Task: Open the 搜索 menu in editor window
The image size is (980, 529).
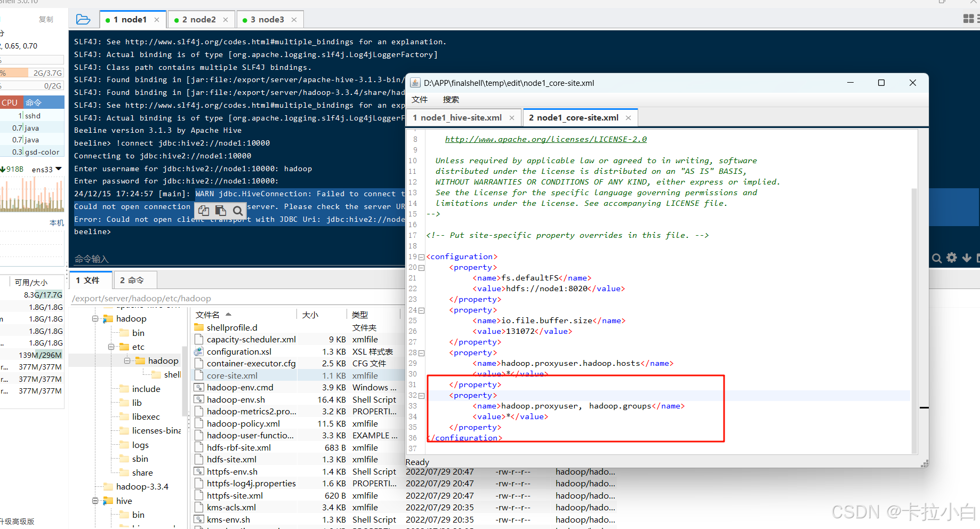Action: pyautogui.click(x=451, y=100)
